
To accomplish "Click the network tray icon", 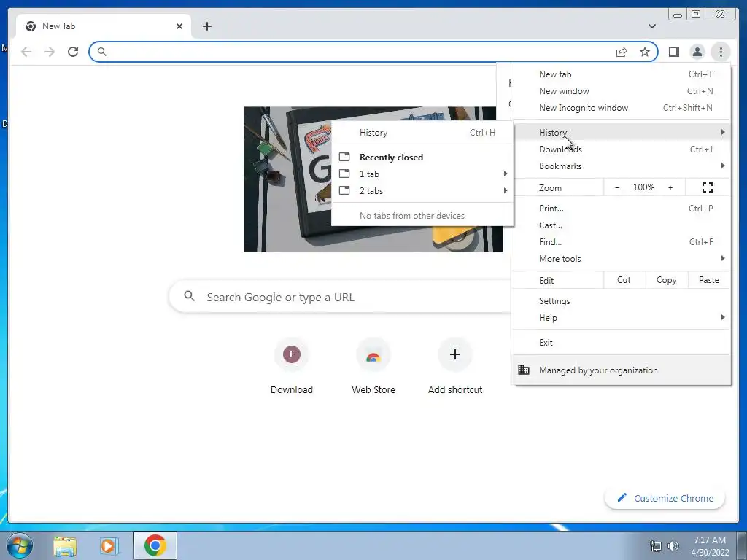I will click(656, 545).
